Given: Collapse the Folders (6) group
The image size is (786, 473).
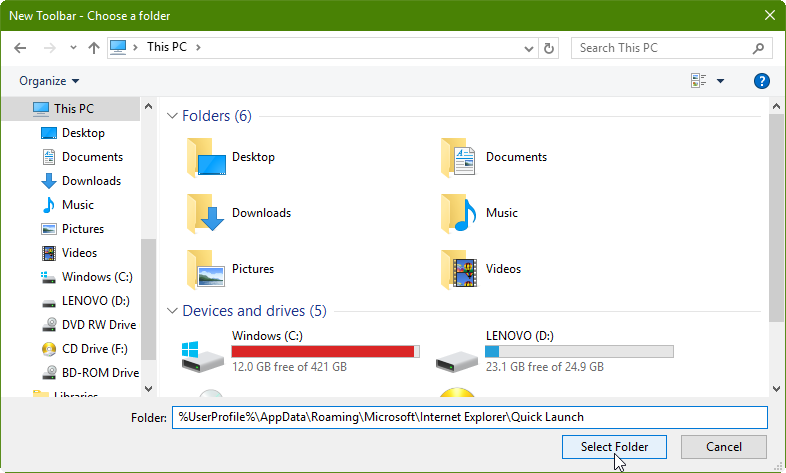Looking at the screenshot, I should click(x=172, y=117).
